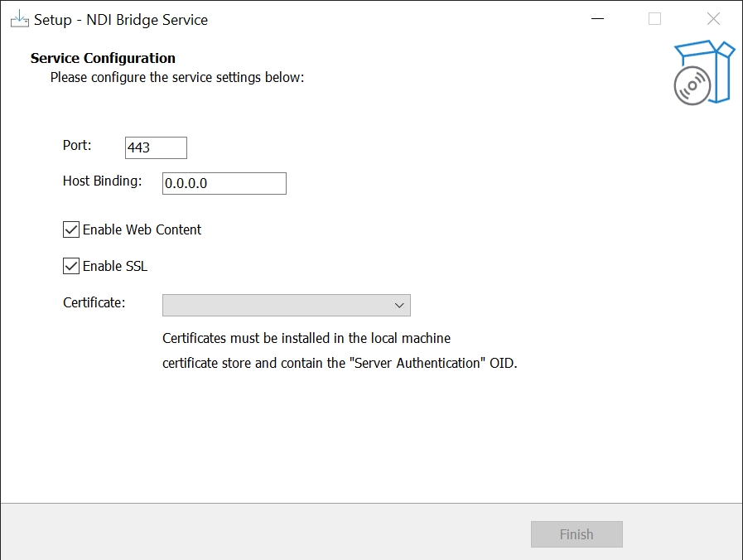Close the NDI Bridge Service setup window
The width and height of the screenshot is (743, 560).
tap(713, 19)
